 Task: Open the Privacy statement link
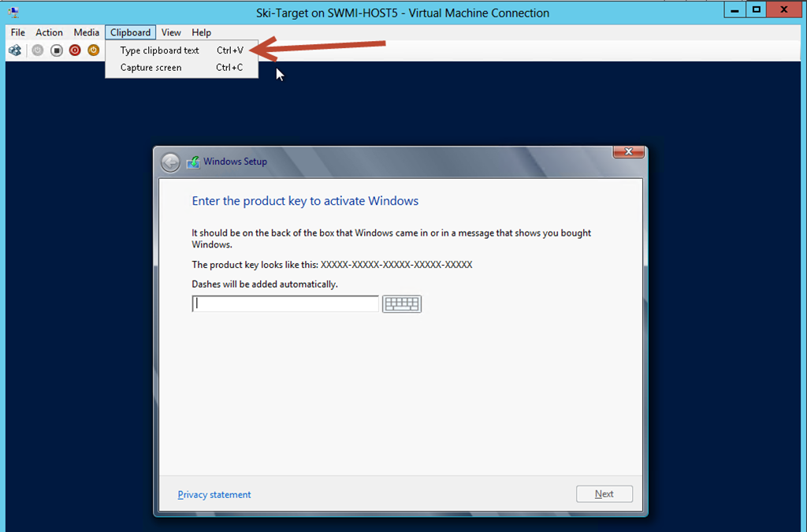point(214,495)
